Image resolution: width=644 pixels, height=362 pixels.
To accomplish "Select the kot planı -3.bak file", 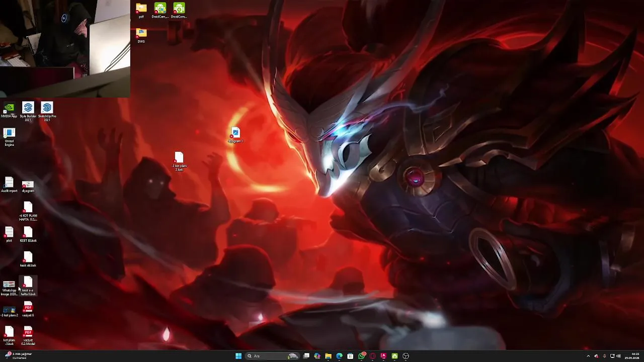I will 9,336.
